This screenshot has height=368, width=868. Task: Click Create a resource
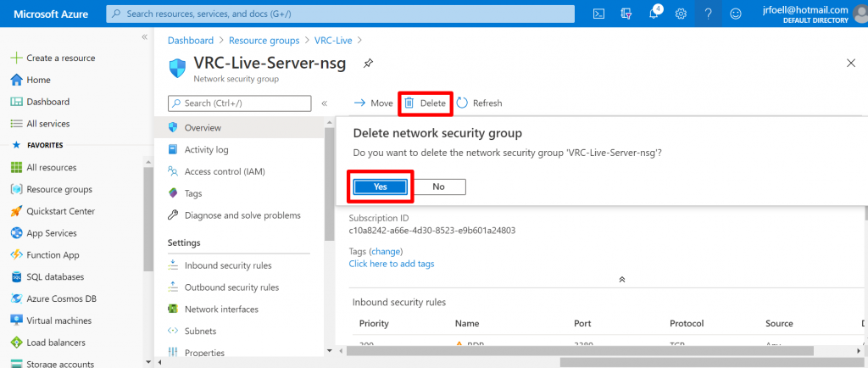pyautogui.click(x=53, y=59)
